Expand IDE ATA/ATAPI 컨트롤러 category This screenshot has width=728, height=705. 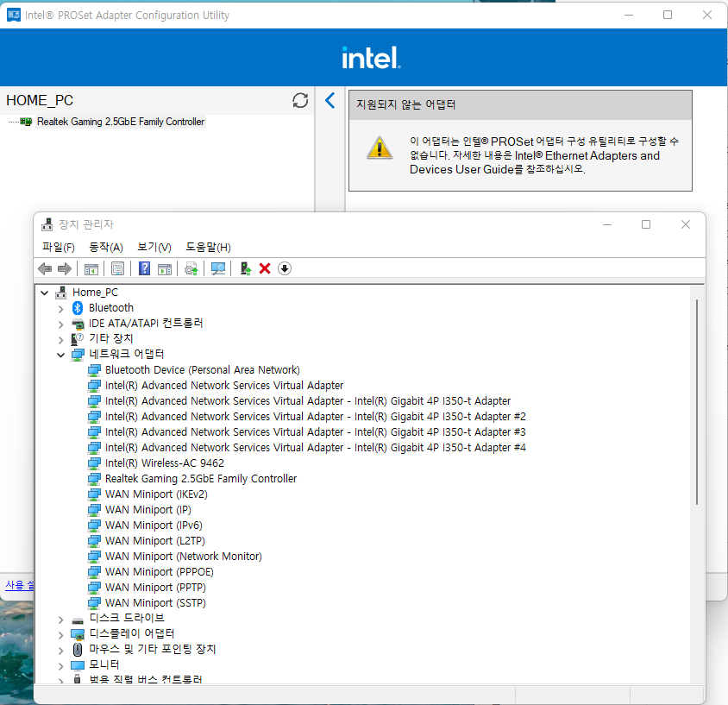[x=61, y=324]
